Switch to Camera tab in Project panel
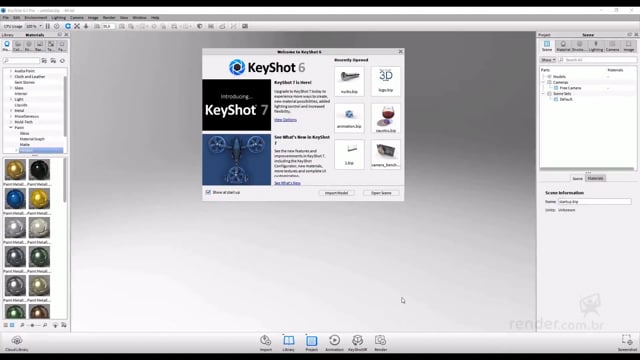 coord(612,46)
